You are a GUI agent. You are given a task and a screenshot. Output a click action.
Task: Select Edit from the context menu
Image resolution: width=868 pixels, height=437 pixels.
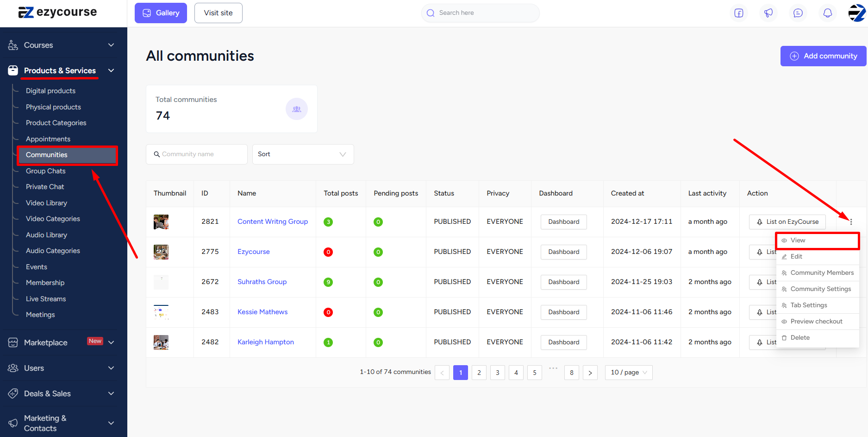pos(818,257)
